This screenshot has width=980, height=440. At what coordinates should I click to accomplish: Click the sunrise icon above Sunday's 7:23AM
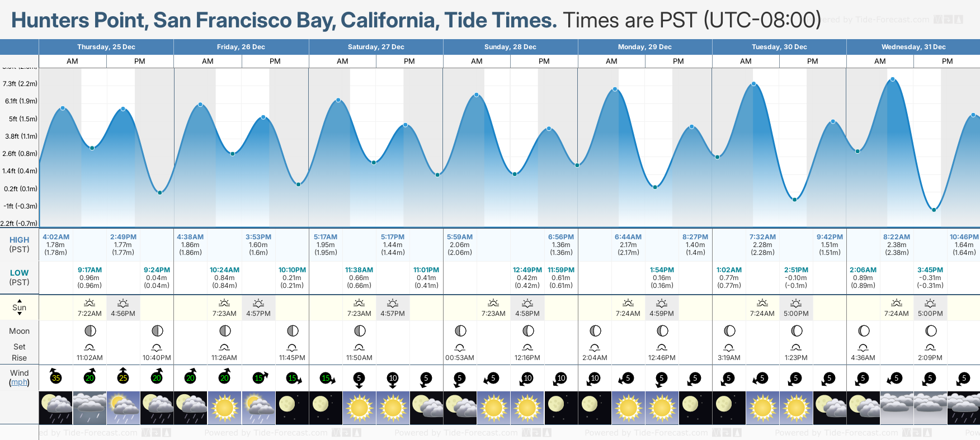(493, 303)
